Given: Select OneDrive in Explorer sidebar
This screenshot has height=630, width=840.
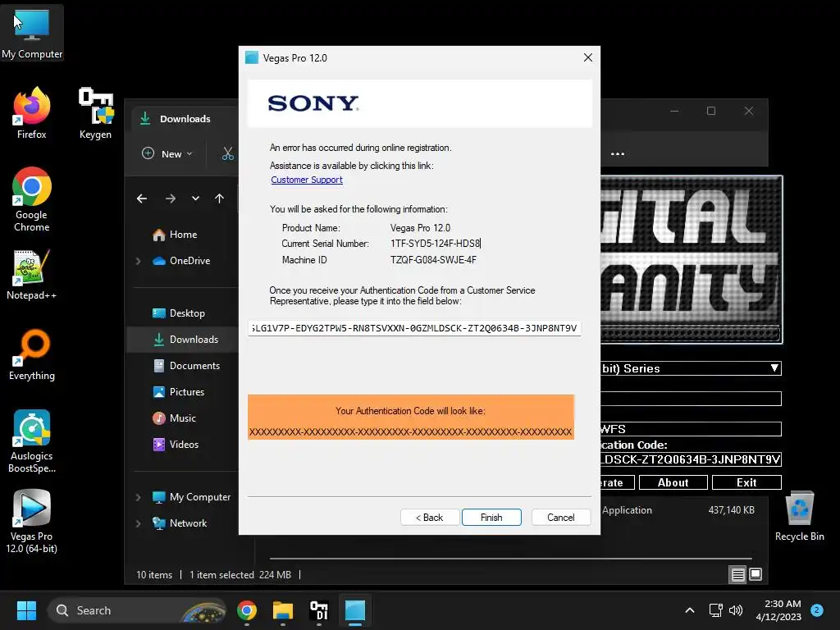Looking at the screenshot, I should [181, 261].
